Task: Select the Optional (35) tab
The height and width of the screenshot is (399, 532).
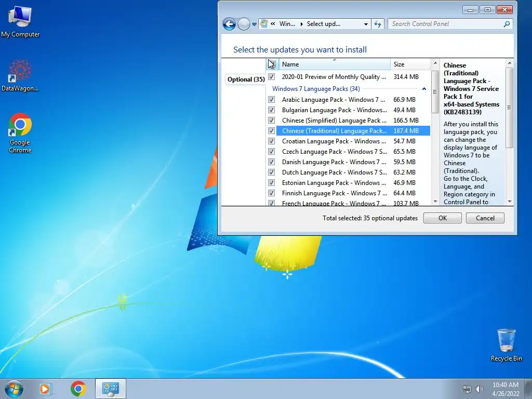Action: [x=246, y=79]
